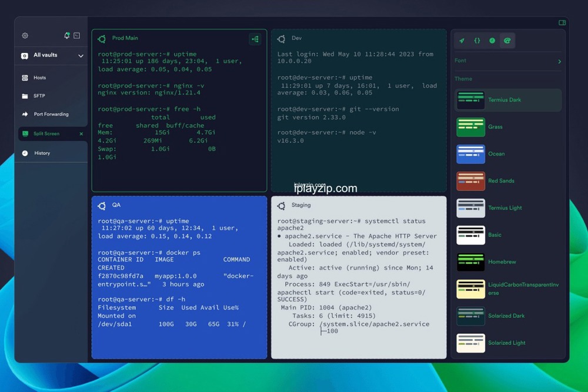Expand the Font setting chevron

click(560, 61)
